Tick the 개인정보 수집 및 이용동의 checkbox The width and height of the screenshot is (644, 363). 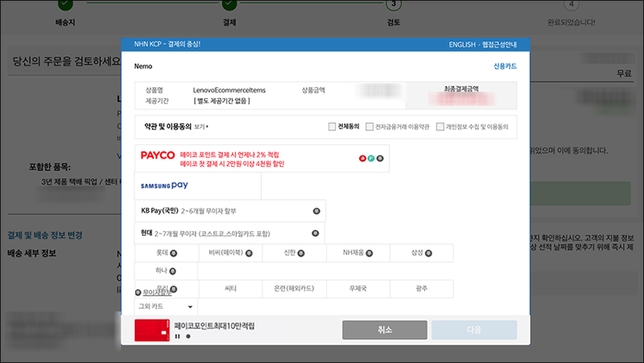pos(440,126)
